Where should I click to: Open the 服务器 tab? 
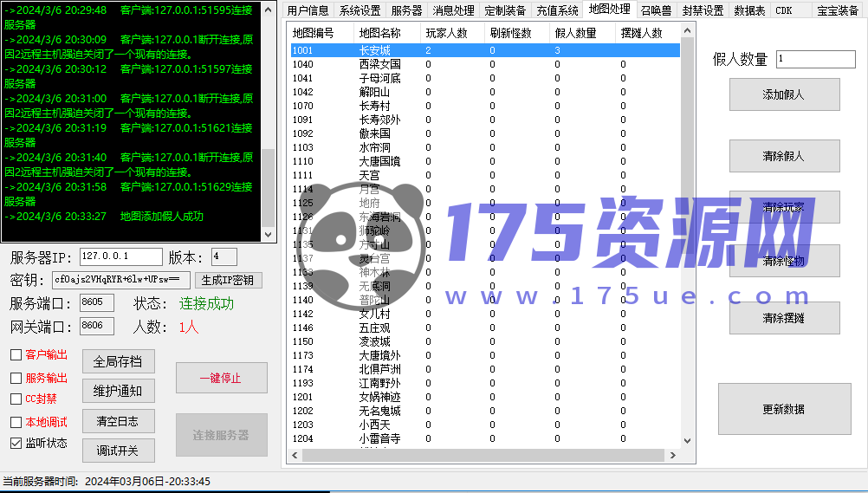coord(406,10)
